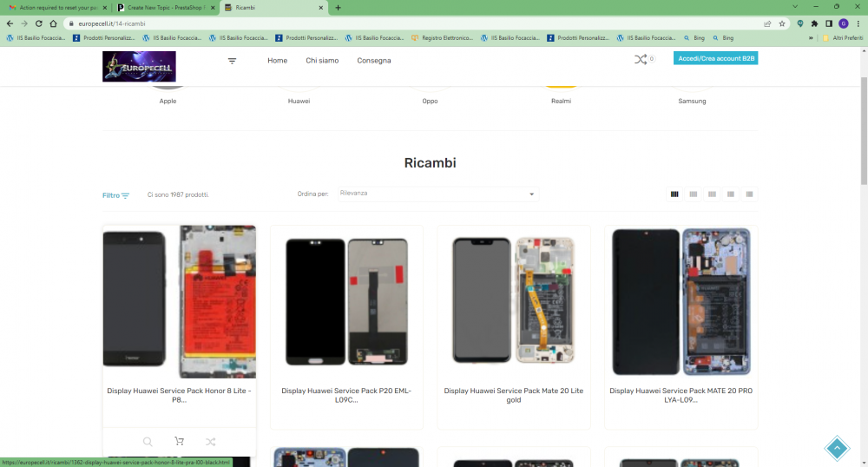Open the Ordina per Rilevanza dropdown
This screenshot has height=467, width=868.
pyautogui.click(x=437, y=194)
